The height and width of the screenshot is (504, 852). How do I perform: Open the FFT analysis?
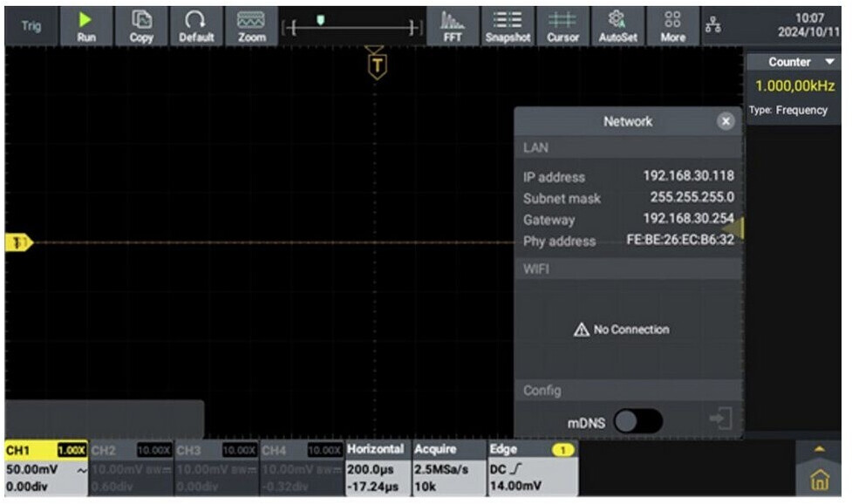click(453, 25)
